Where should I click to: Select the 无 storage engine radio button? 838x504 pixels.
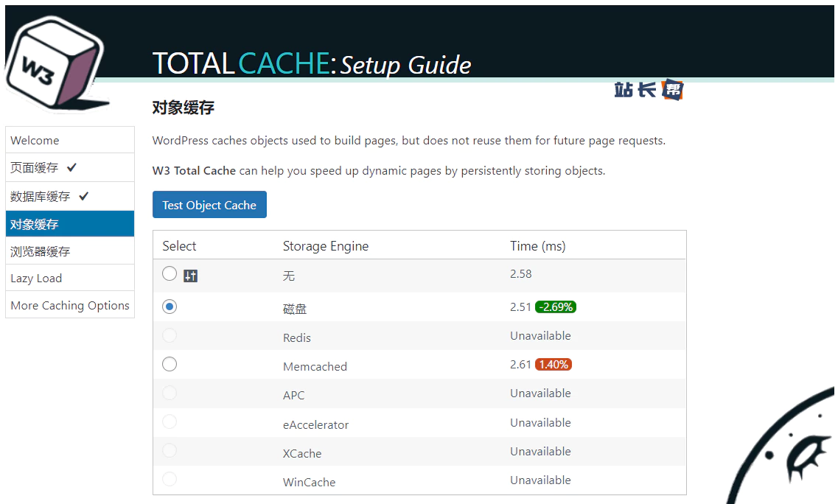(x=170, y=274)
